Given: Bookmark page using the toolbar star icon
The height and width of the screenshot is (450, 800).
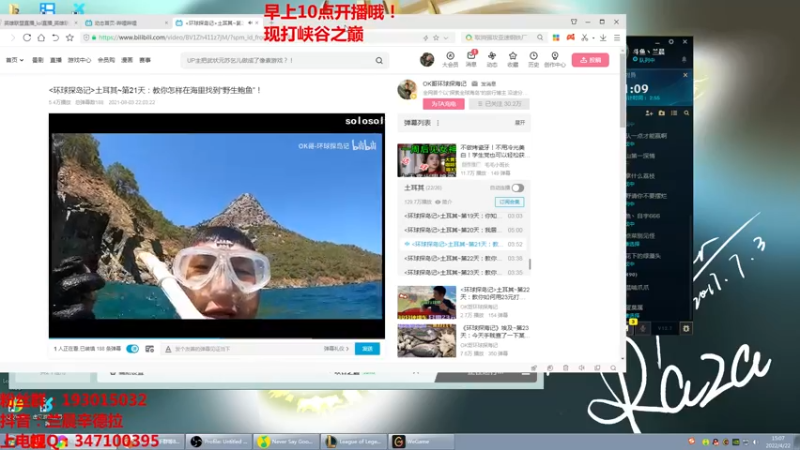Looking at the screenshot, I should (70, 37).
